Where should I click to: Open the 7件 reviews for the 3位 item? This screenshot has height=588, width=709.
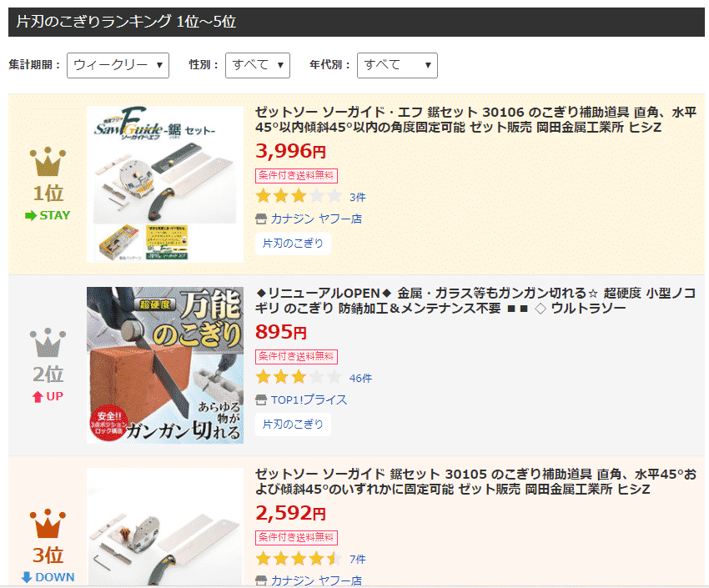click(357, 560)
